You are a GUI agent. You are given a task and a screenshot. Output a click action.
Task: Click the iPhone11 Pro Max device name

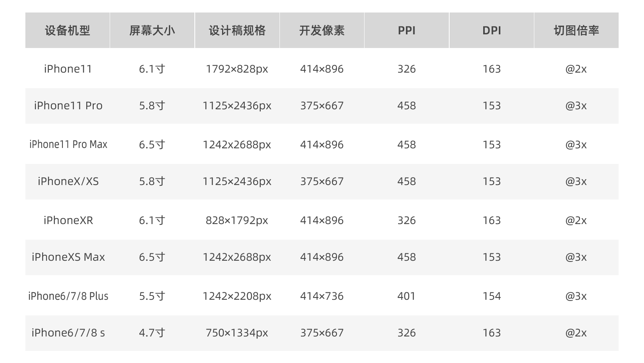point(68,144)
